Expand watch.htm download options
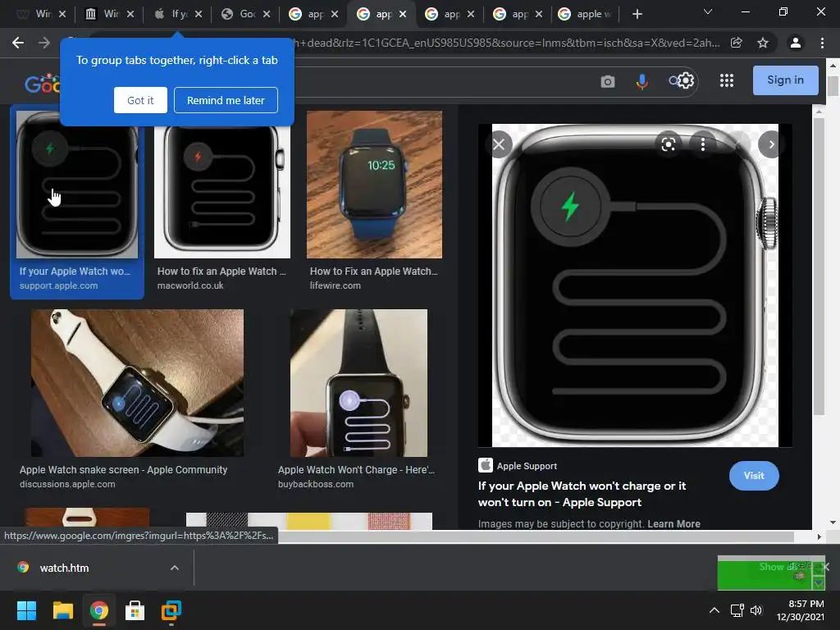The width and height of the screenshot is (840, 630). point(175,568)
